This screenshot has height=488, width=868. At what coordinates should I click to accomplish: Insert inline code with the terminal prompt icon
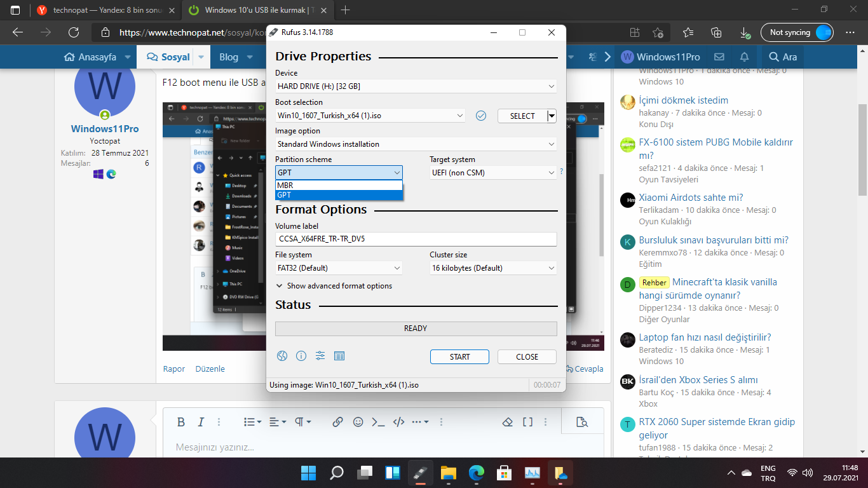point(378,422)
